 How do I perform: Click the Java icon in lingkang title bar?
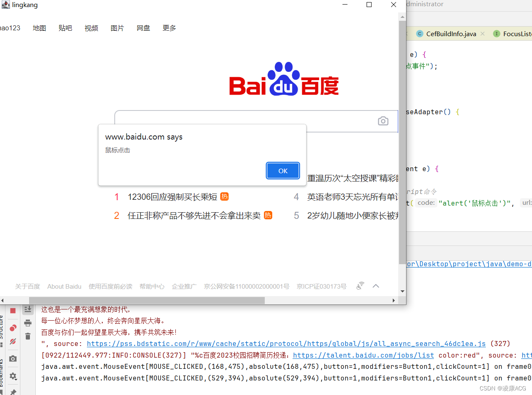click(x=5, y=5)
